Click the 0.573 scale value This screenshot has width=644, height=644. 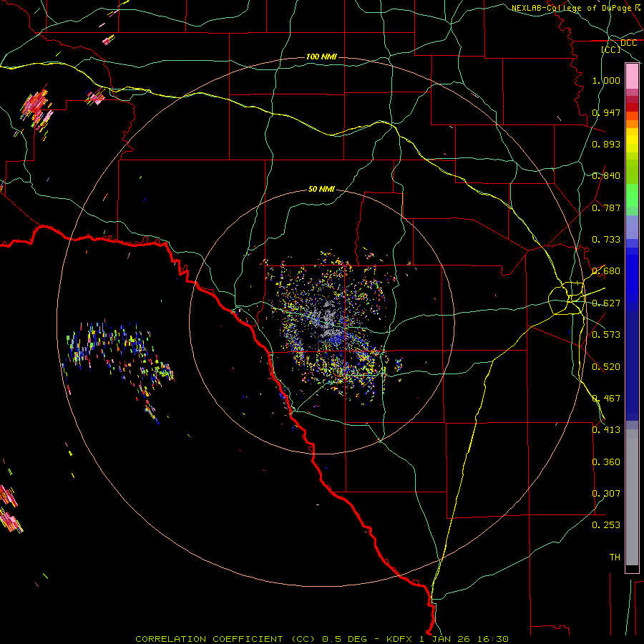point(606,335)
